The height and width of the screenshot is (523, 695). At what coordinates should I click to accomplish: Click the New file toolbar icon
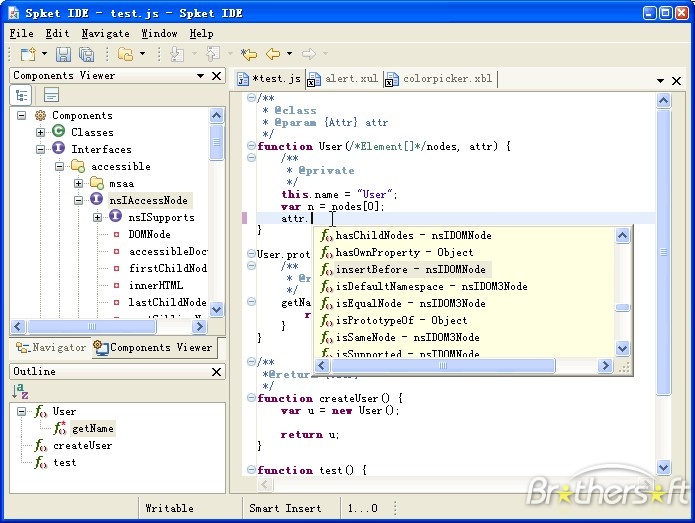(28, 54)
